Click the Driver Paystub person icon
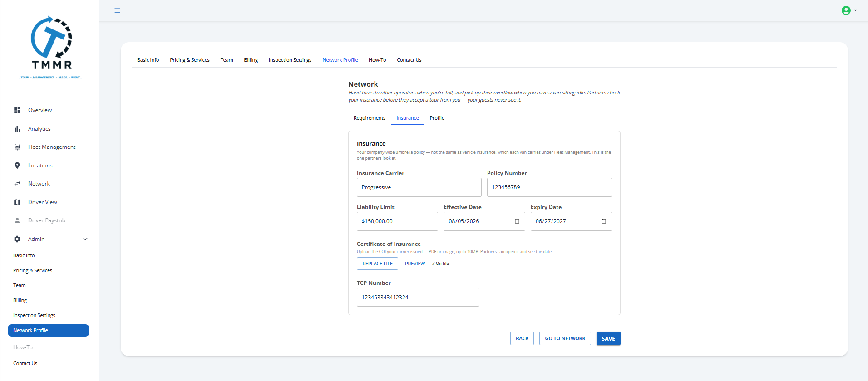 (17, 220)
